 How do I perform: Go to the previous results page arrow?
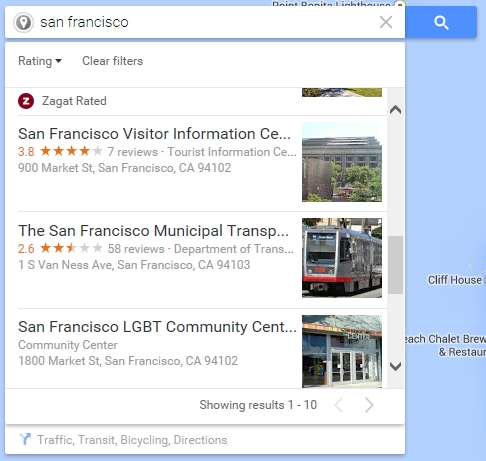coord(339,405)
